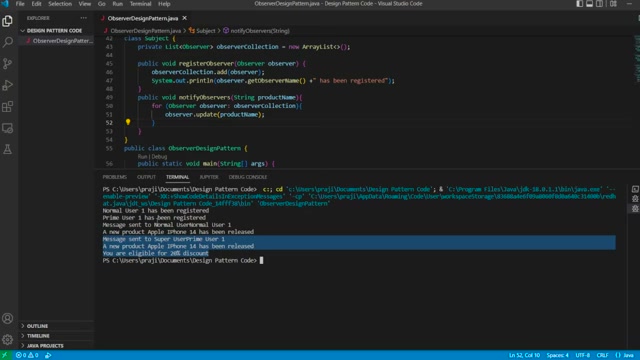Change CRLF end of line sequence
The height and width of the screenshot is (360, 640).
(602, 355)
